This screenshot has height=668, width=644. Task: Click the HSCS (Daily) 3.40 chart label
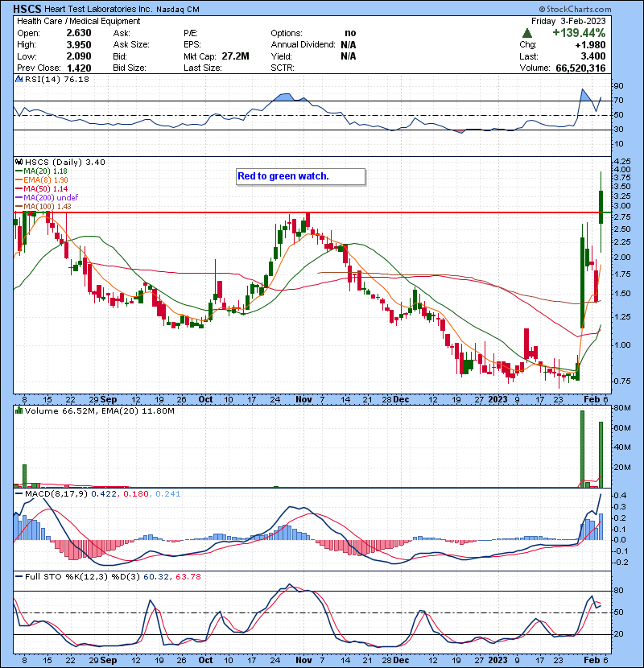pos(64,162)
